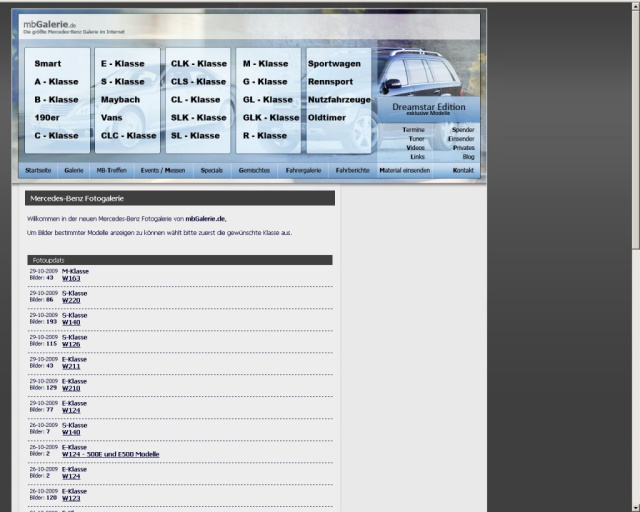Open W124 - 500E und E500 Modelle link
This screenshot has width=640, height=512.
pos(111,454)
